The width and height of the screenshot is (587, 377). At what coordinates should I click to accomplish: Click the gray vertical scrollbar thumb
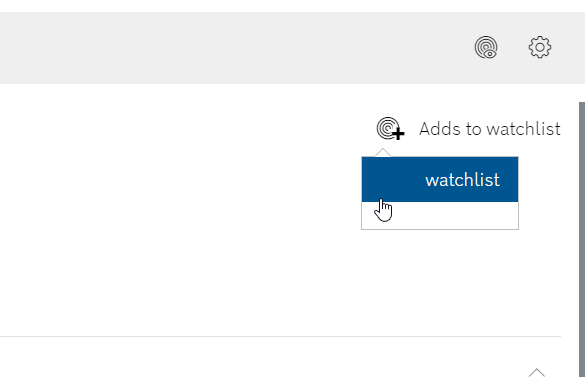582,240
